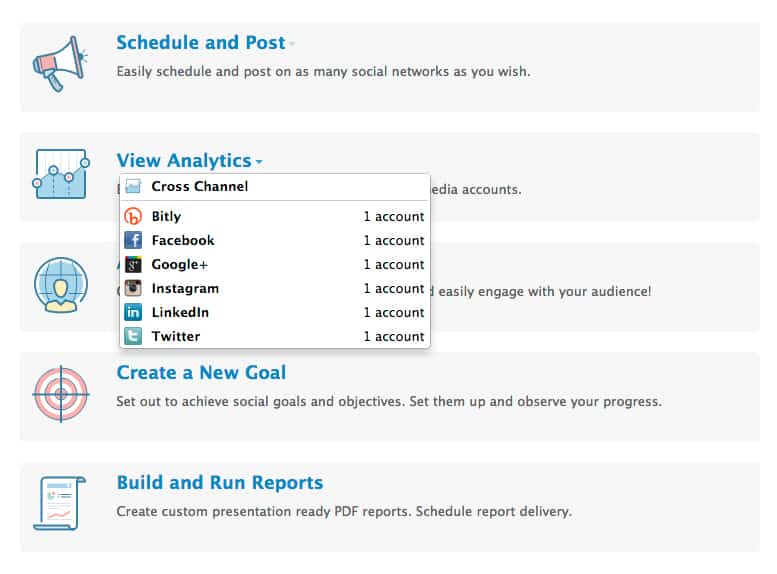
Task: Open the Build and Run Reports link
Action: (220, 482)
